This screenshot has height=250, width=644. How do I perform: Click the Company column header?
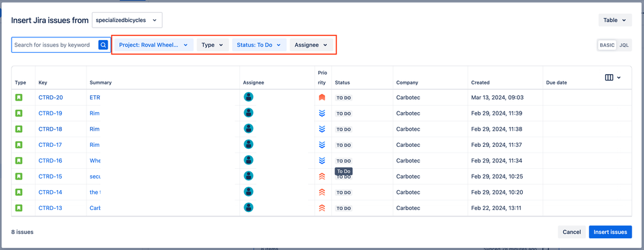(x=407, y=82)
